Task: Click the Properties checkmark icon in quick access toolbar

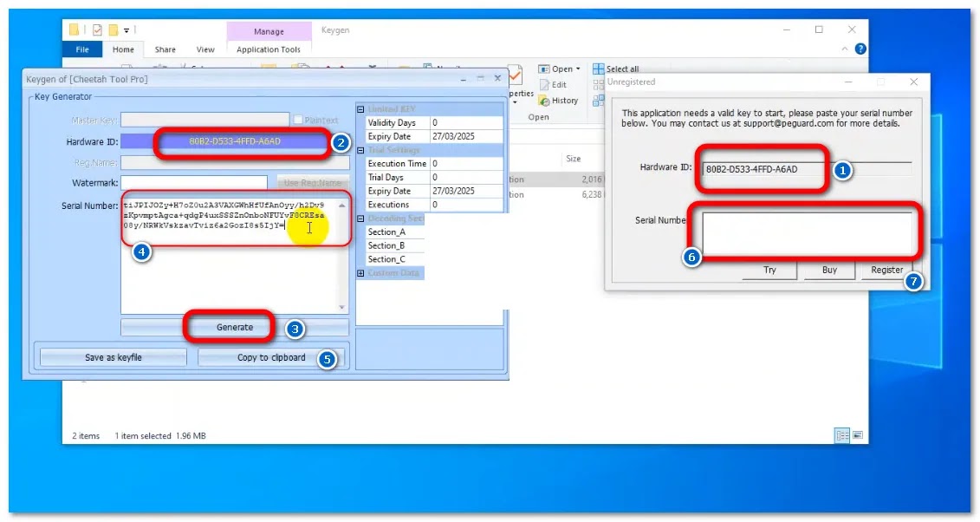Action: point(97,29)
